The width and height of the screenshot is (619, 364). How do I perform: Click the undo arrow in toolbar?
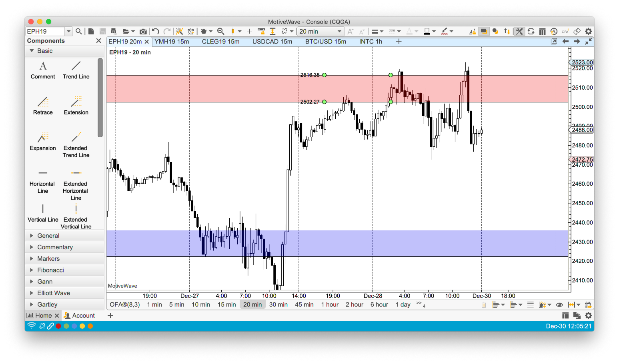click(156, 31)
